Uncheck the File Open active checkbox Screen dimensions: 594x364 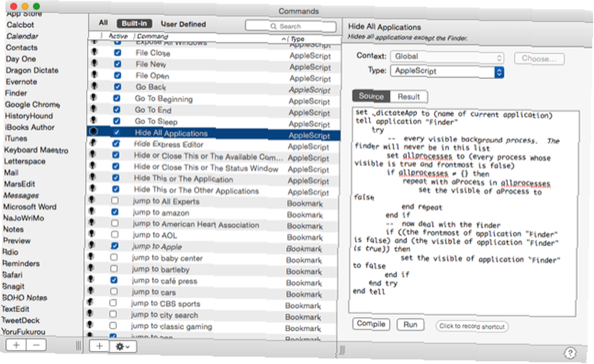coord(118,75)
